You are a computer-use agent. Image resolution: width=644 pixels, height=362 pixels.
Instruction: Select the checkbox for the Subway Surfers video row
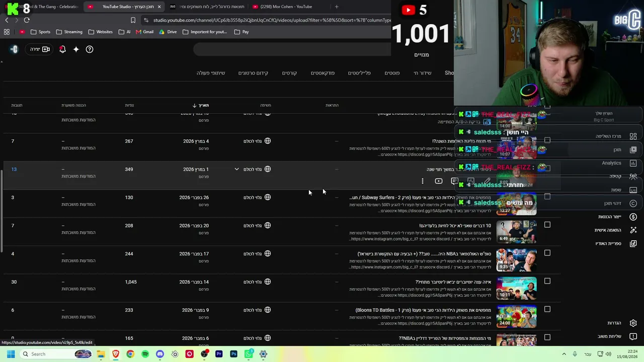coord(547,197)
